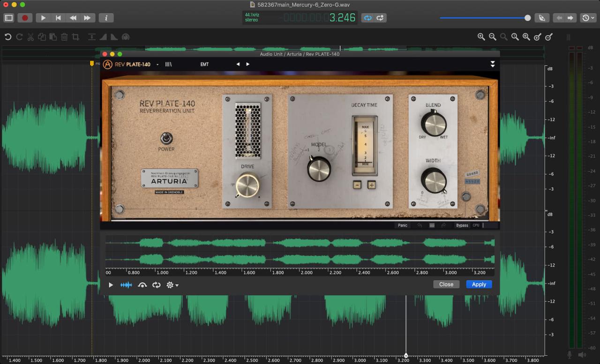
Task: Select the next preset arrow
Action: 248,64
